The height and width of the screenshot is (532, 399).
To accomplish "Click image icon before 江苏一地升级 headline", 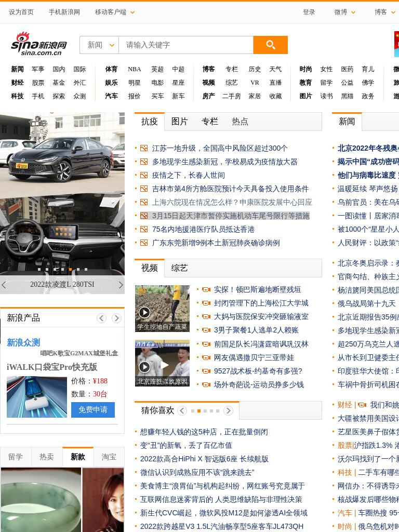I will (x=144, y=148).
